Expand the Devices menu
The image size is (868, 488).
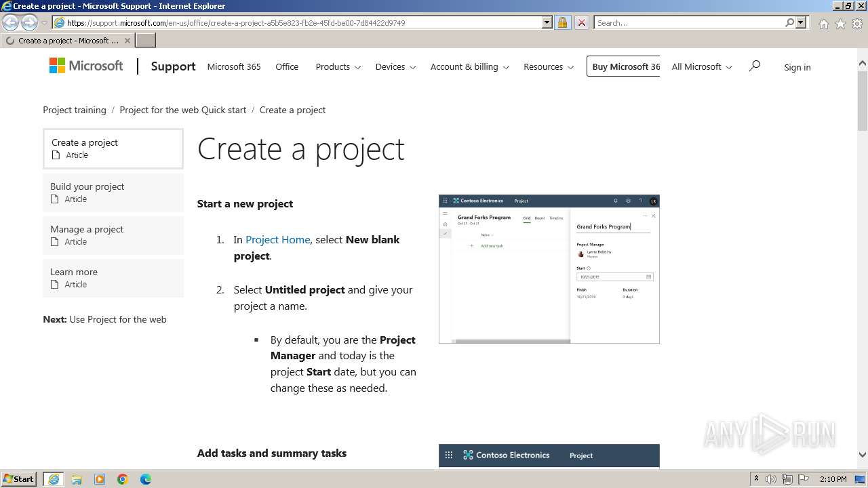395,66
